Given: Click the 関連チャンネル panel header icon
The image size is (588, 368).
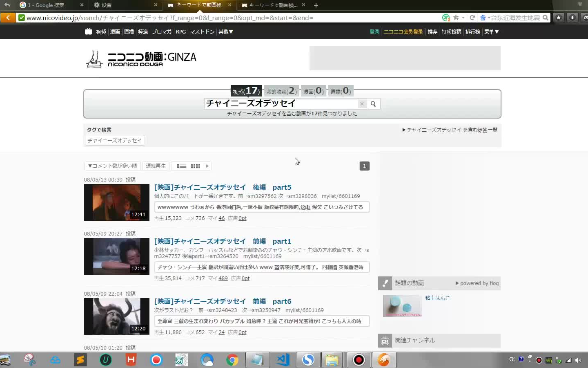Looking at the screenshot, I should tap(385, 340).
